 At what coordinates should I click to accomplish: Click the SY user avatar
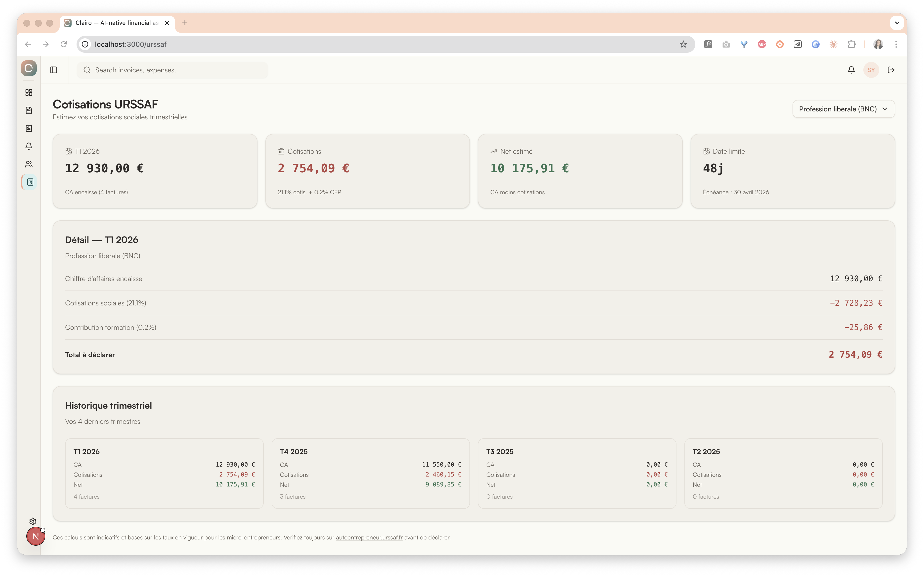(x=871, y=70)
